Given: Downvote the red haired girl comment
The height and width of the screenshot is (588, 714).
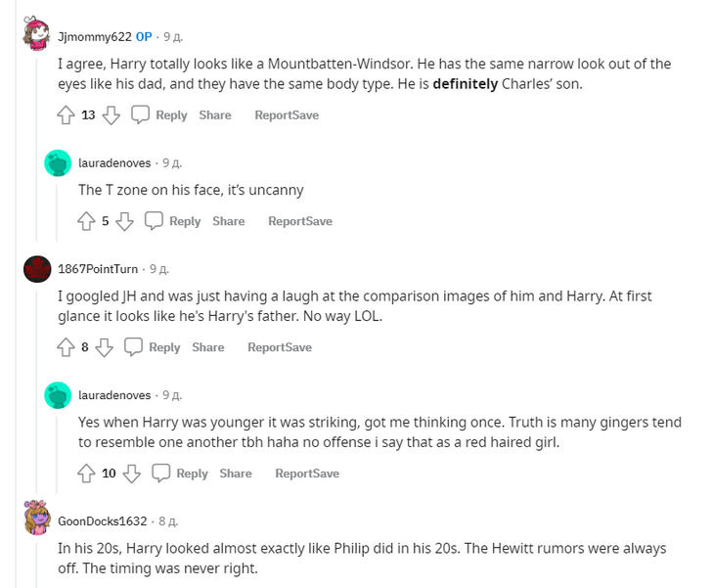Looking at the screenshot, I should coord(132,474).
